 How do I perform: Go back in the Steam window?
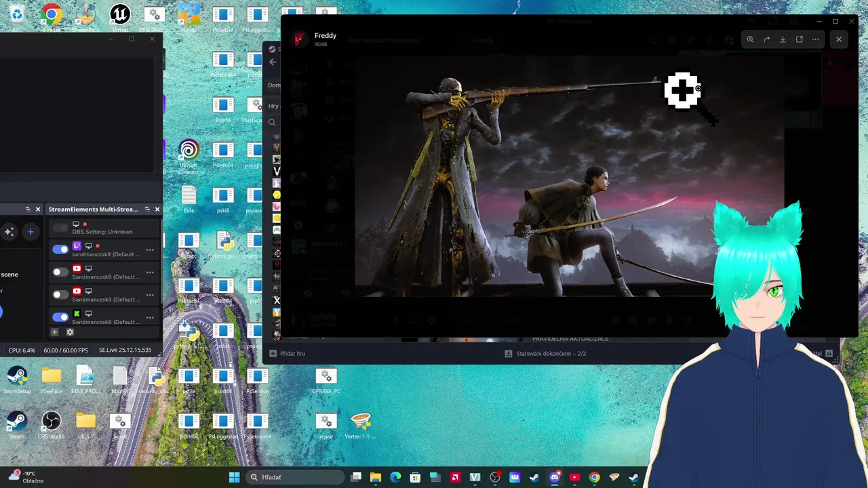point(273,62)
